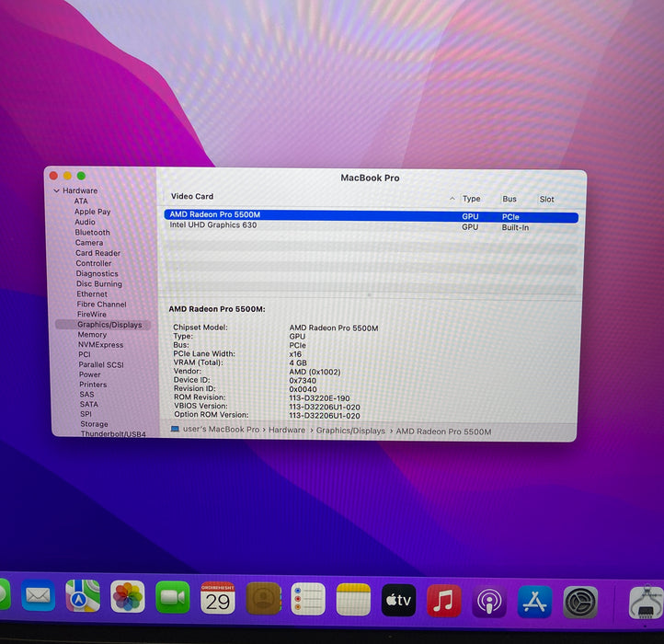Viewport: 664px width, 644px height.
Task: Open Parallel SCSI in sidebar
Action: [101, 365]
